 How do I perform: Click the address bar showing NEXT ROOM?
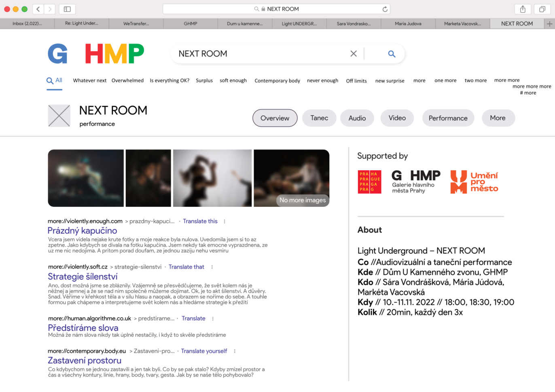[x=277, y=9]
